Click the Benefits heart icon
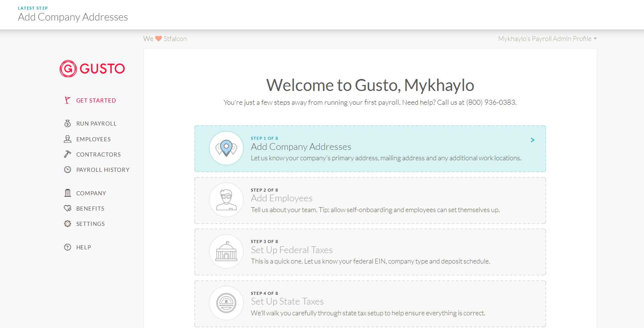Viewport: 644px width, 328px height. pyautogui.click(x=67, y=208)
